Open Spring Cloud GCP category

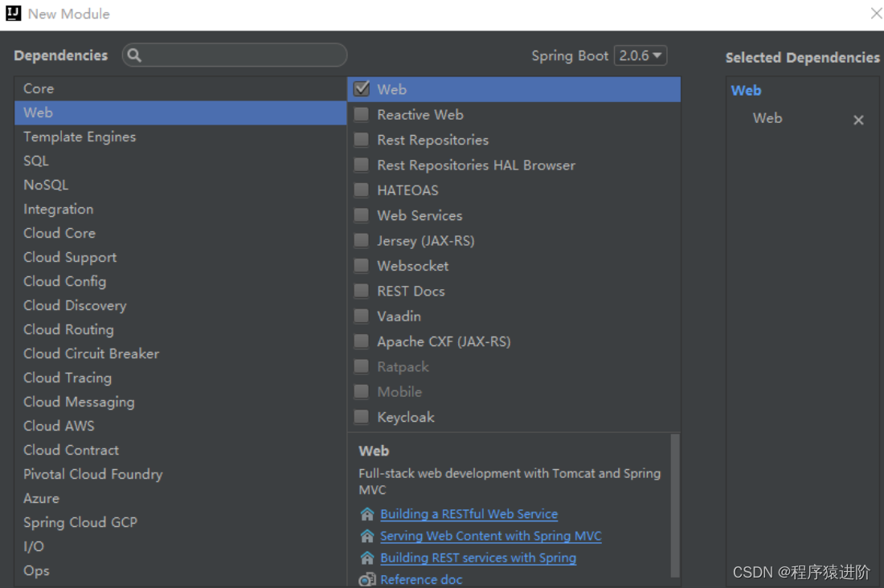coord(180,523)
